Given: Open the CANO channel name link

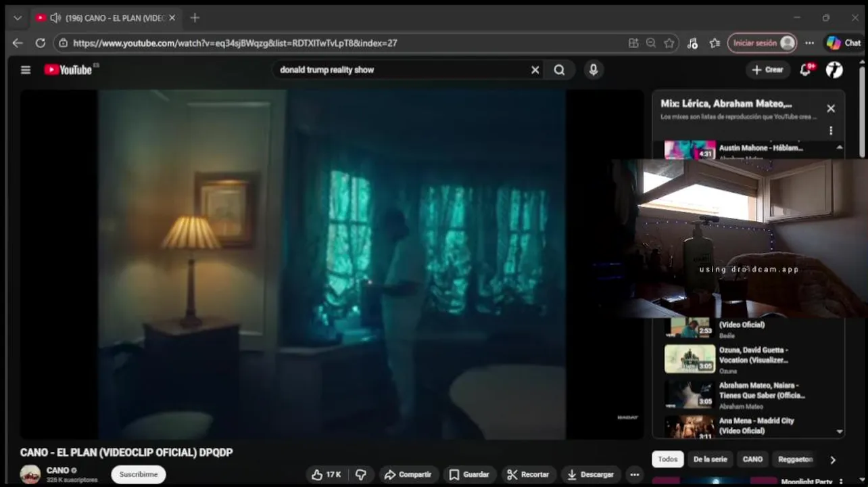Looking at the screenshot, I should [x=57, y=470].
